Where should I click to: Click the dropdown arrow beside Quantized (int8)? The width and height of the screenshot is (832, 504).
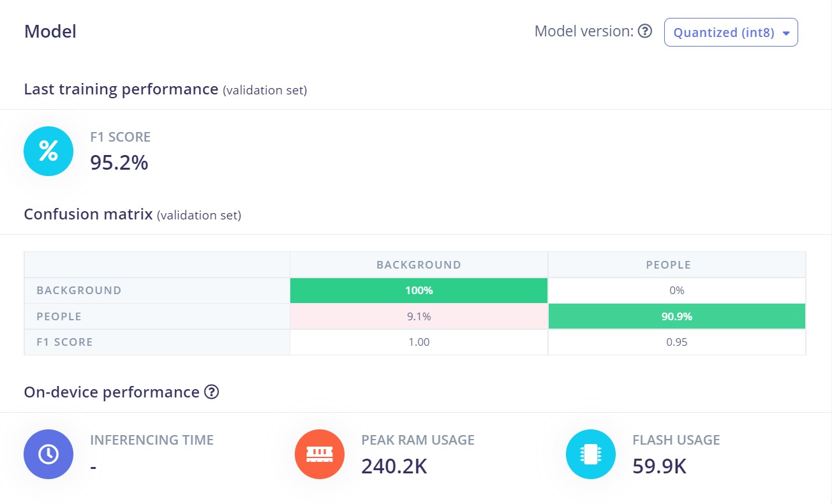(x=786, y=33)
